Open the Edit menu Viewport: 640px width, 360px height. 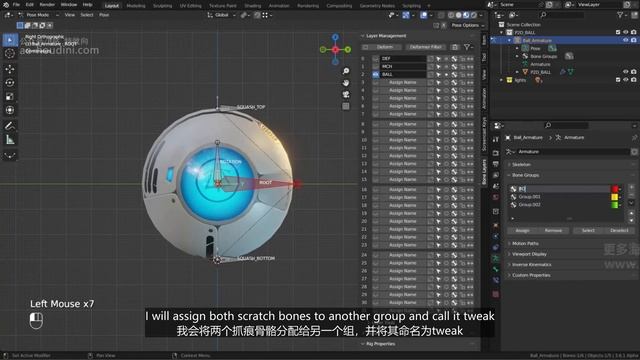[x=30, y=5]
